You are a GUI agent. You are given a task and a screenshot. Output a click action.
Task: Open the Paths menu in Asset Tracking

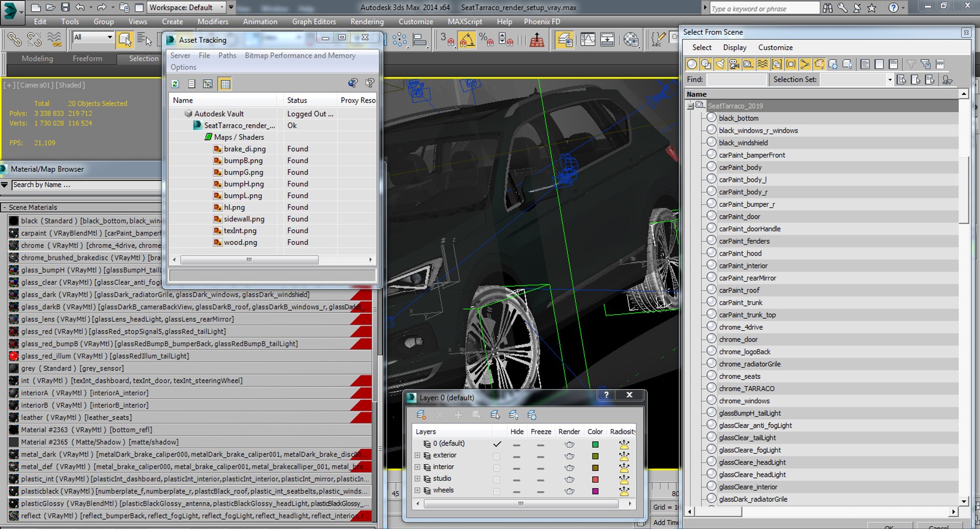(227, 56)
